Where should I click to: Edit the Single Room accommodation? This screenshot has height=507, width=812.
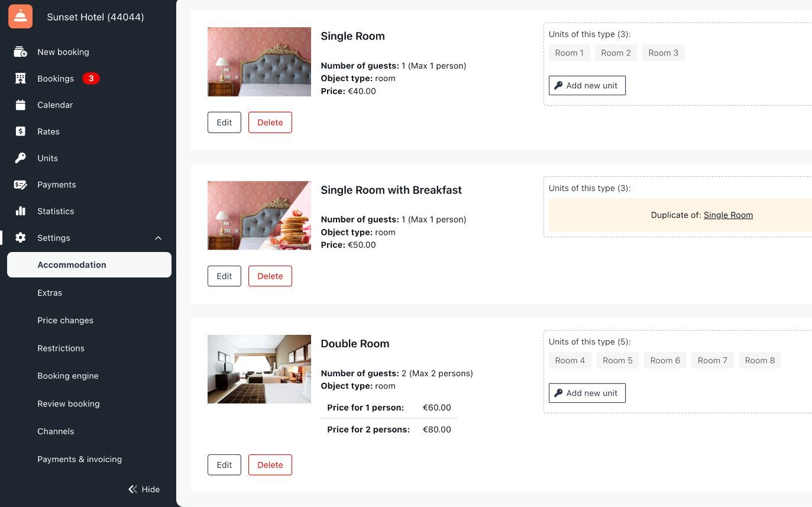(224, 122)
